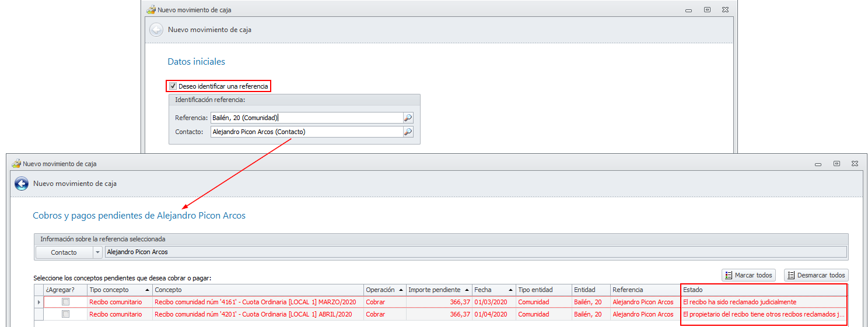Click the 'Entidad' column header
868x327 pixels.
(x=591, y=290)
